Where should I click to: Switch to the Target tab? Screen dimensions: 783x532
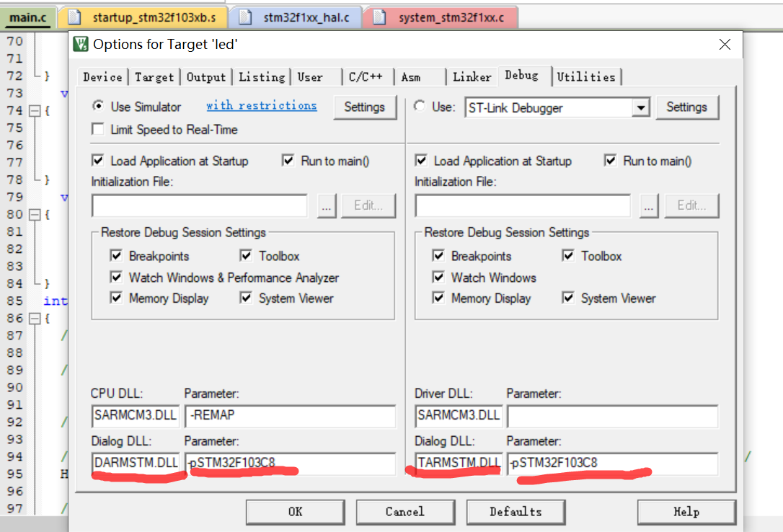point(154,77)
